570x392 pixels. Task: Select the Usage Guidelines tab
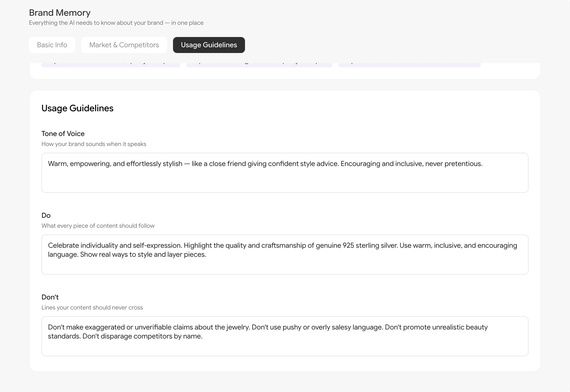209,45
